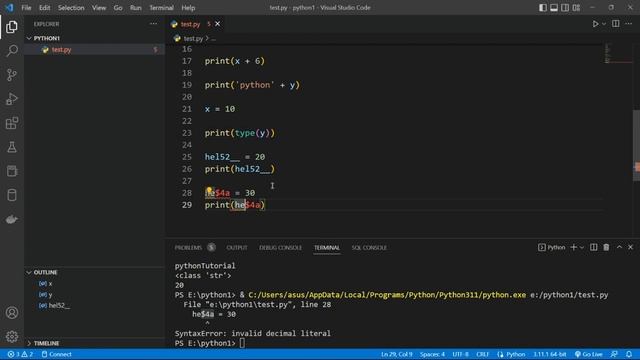Viewport: 640px width, 360px height.
Task: Open terminal launch profile dropdown
Action: 582,247
